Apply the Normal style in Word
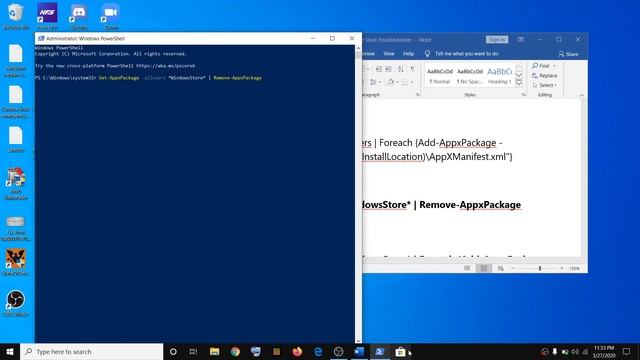This screenshot has height=360, width=640. [x=440, y=76]
